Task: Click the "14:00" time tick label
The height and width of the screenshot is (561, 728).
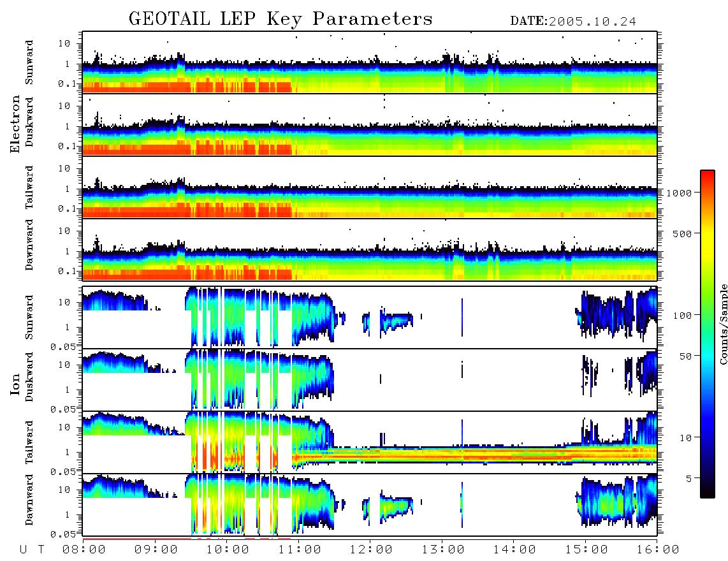Action: [x=514, y=550]
